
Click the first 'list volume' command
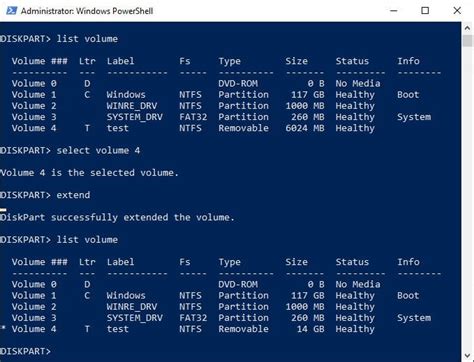coord(87,39)
